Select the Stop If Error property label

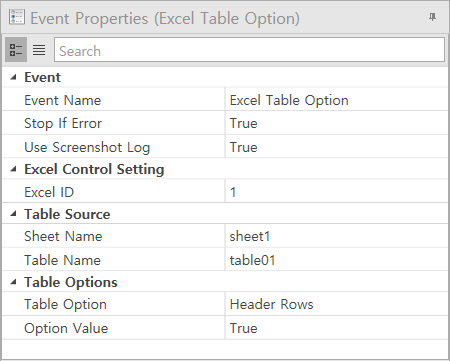[x=63, y=123]
